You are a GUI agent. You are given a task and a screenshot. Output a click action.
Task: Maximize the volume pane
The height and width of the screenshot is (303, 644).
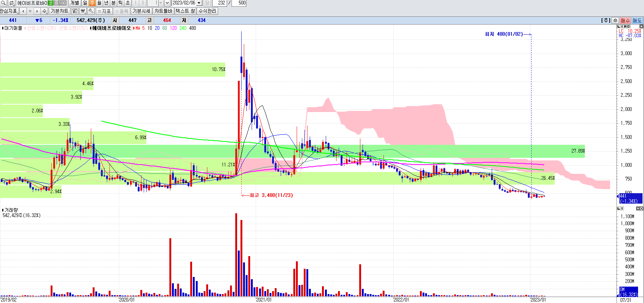pos(638,208)
